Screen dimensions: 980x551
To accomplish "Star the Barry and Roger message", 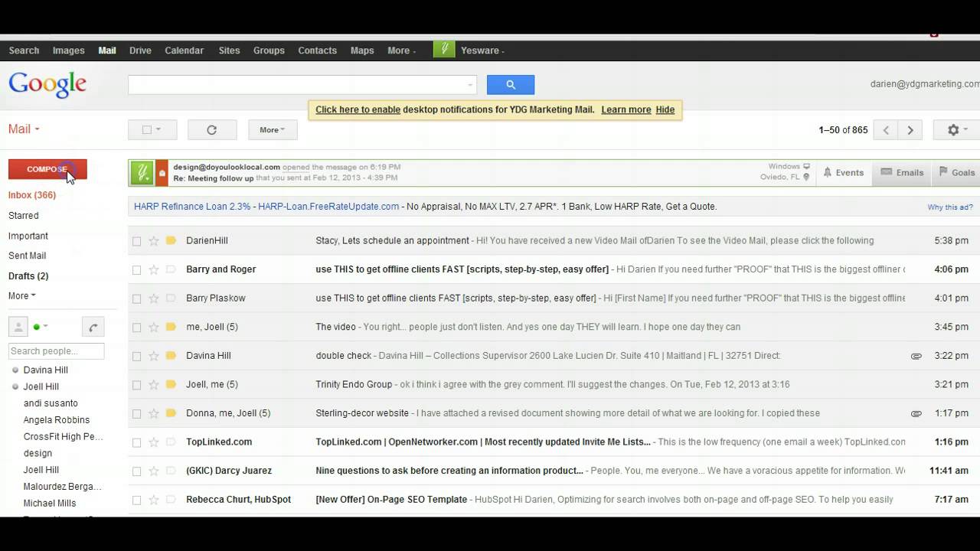I will 153,269.
